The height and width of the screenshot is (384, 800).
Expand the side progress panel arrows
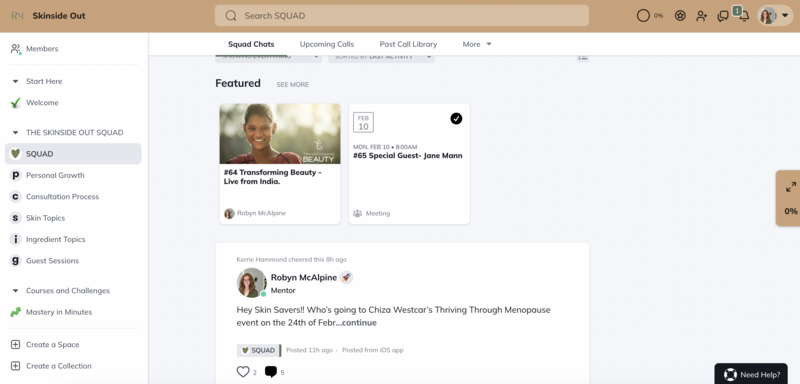coord(791,187)
